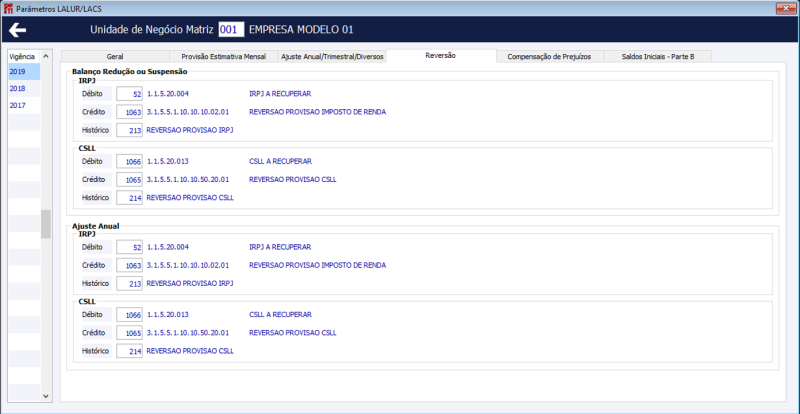Select vigência year 2017
This screenshot has width=800, height=414.
tap(24, 105)
